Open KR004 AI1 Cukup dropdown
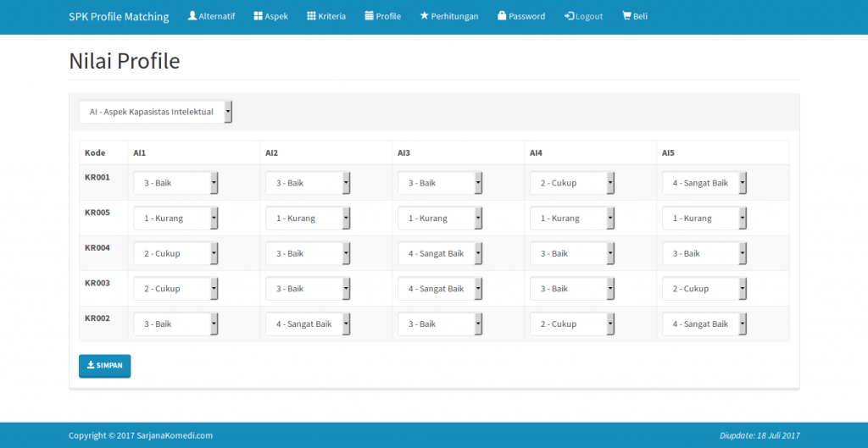This screenshot has height=448, width=868. pos(175,254)
